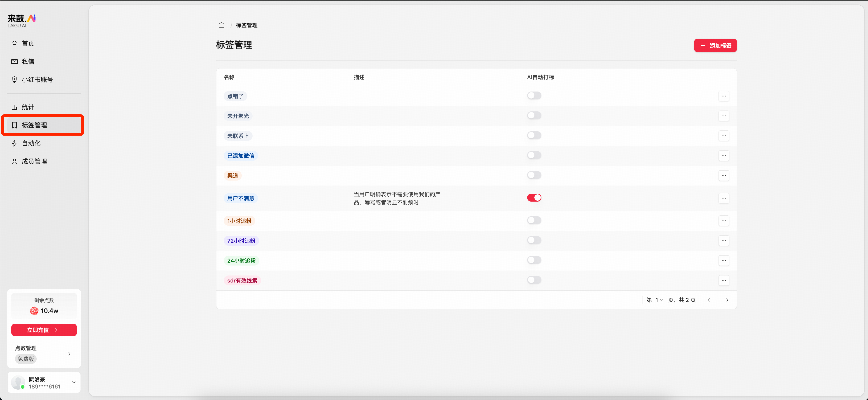Open the page number dropdown
This screenshot has width=868, height=400.
click(x=659, y=300)
